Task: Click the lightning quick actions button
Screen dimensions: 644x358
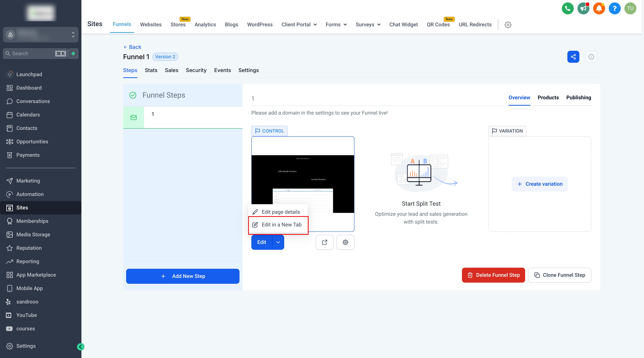Action: [73, 54]
